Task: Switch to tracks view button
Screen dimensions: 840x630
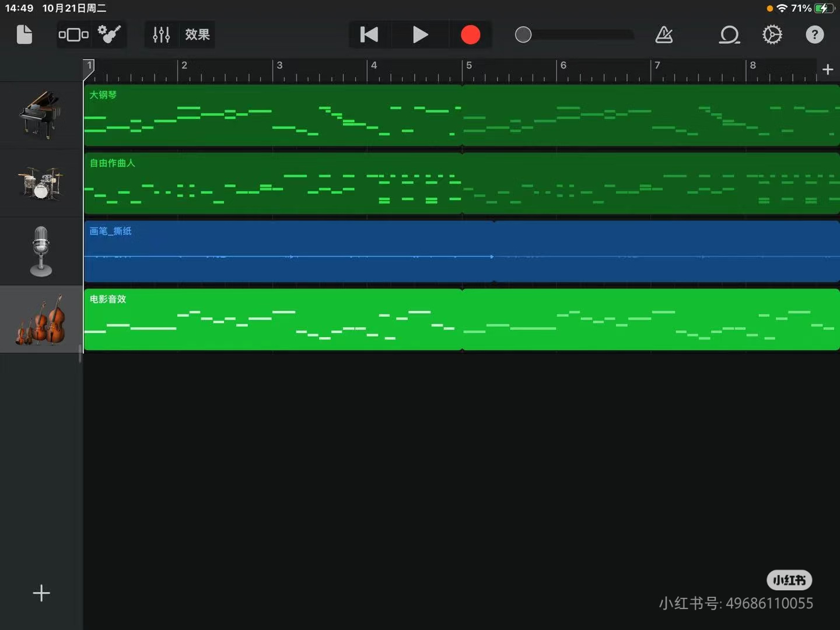Action: 73,34
